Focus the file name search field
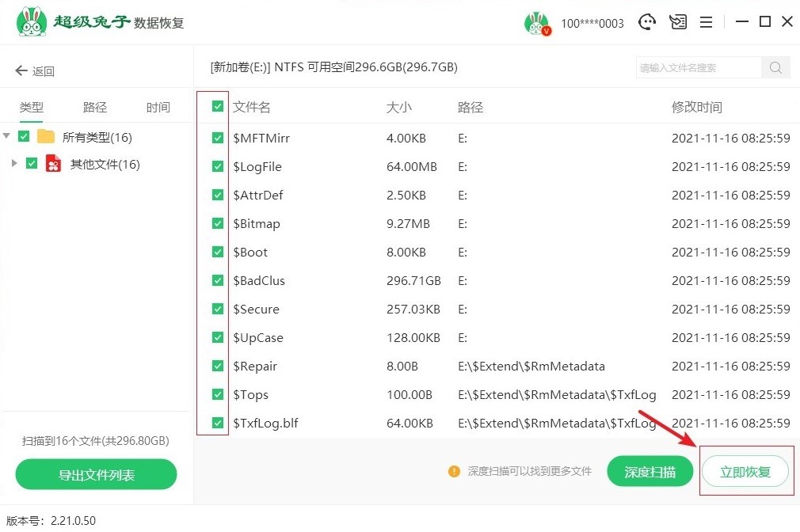800x532 pixels. tap(699, 68)
